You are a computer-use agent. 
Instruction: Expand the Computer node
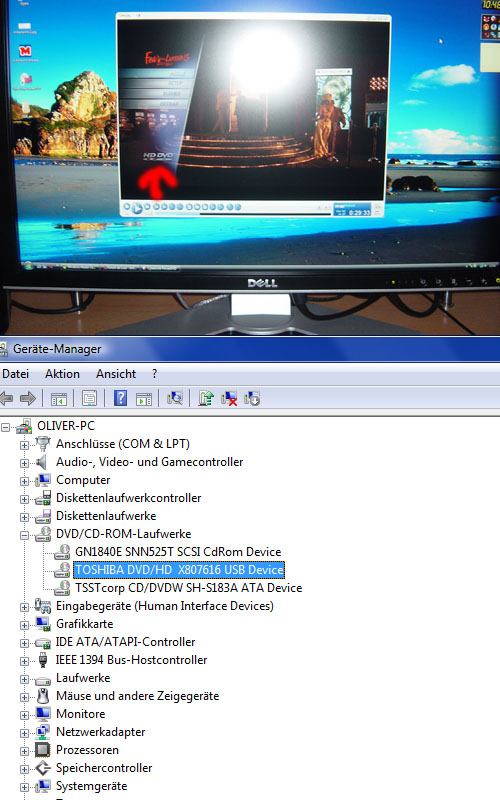[24, 481]
